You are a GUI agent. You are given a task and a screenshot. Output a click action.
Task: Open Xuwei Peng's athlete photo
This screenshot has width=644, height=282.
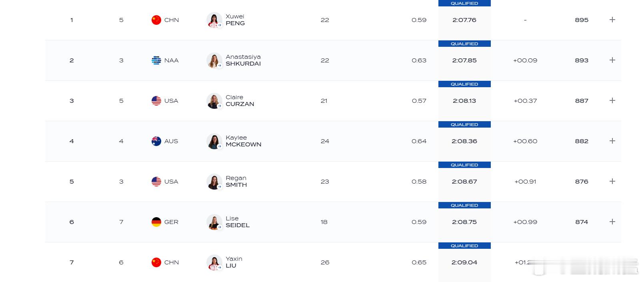coord(214,20)
